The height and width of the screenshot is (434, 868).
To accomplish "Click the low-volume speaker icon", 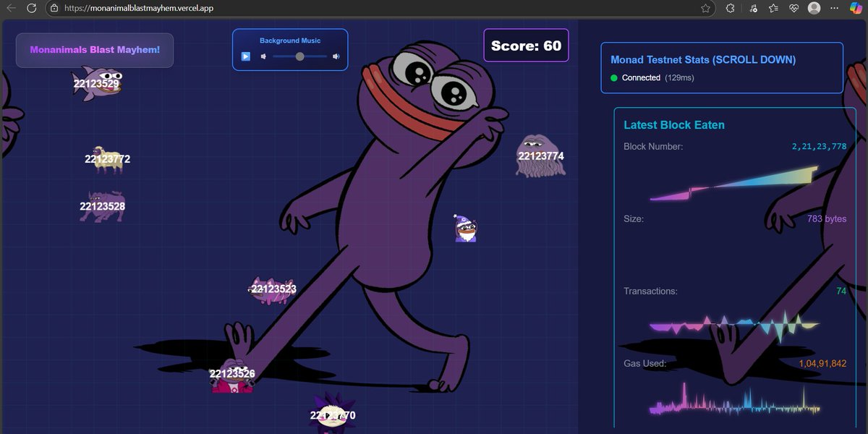I will coord(264,56).
